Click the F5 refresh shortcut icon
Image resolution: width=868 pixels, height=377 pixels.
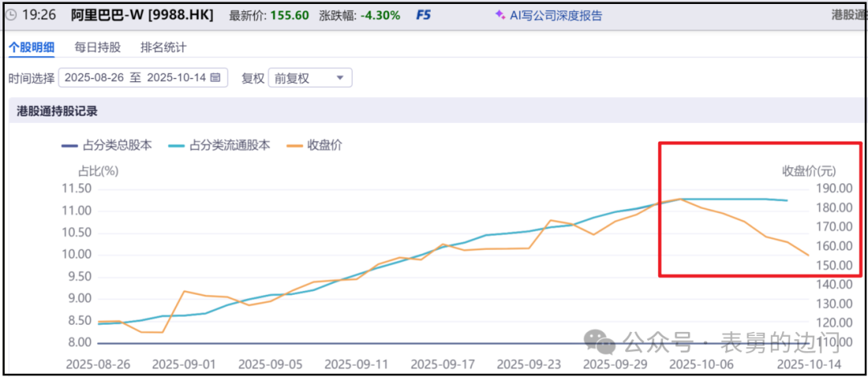coord(424,15)
